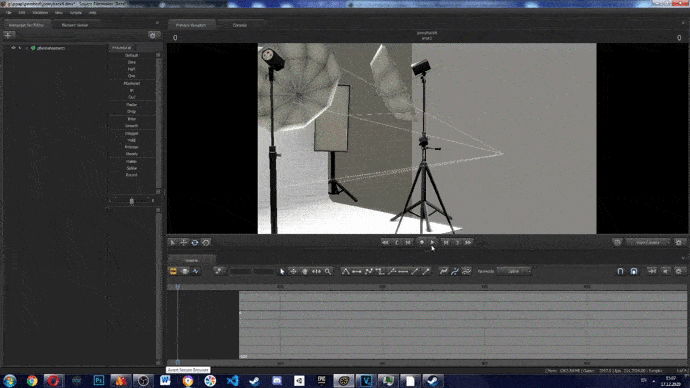Toggle the snap magnet in timeline toolbar
The height and width of the screenshot is (388, 690).
[x=620, y=271]
